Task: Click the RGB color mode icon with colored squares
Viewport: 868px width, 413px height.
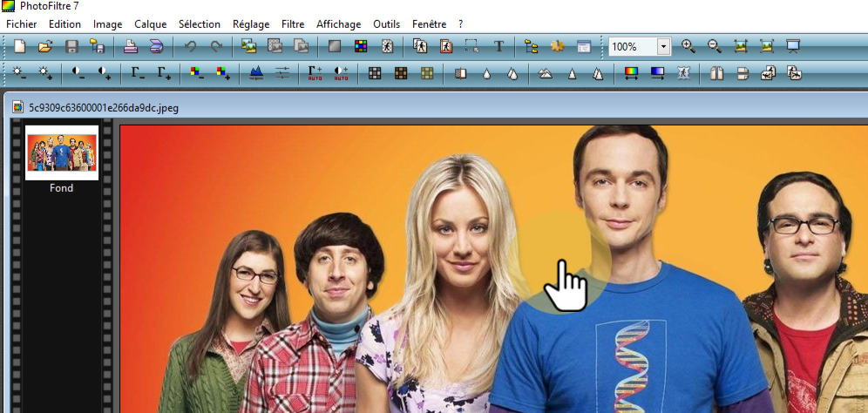Action: point(361,46)
